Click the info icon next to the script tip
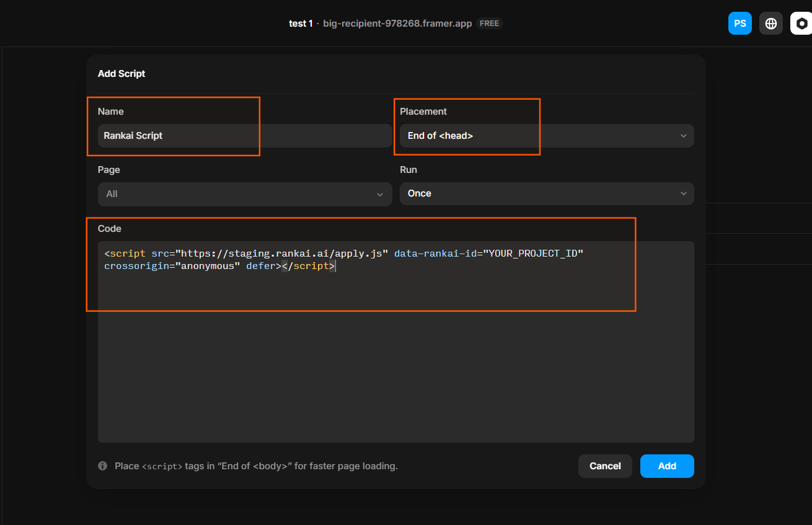 coord(102,465)
